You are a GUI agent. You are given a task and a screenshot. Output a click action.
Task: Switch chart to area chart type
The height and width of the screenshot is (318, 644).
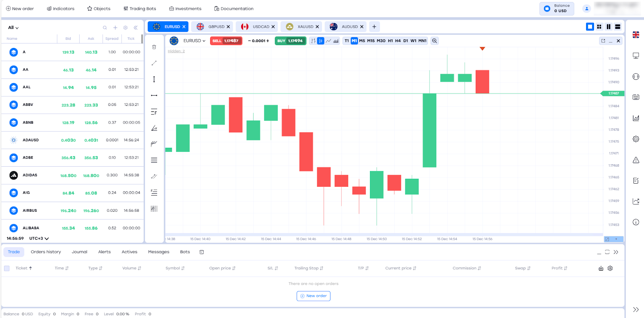[336, 41]
